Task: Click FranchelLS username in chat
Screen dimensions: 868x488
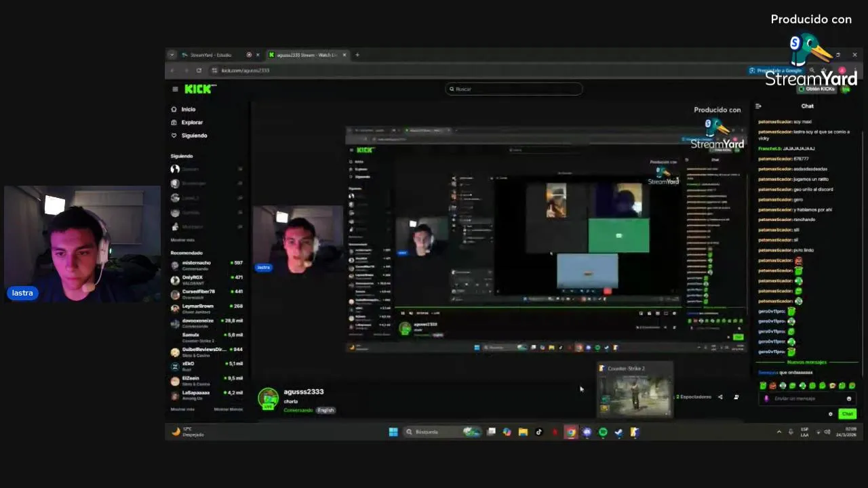Action: point(770,148)
